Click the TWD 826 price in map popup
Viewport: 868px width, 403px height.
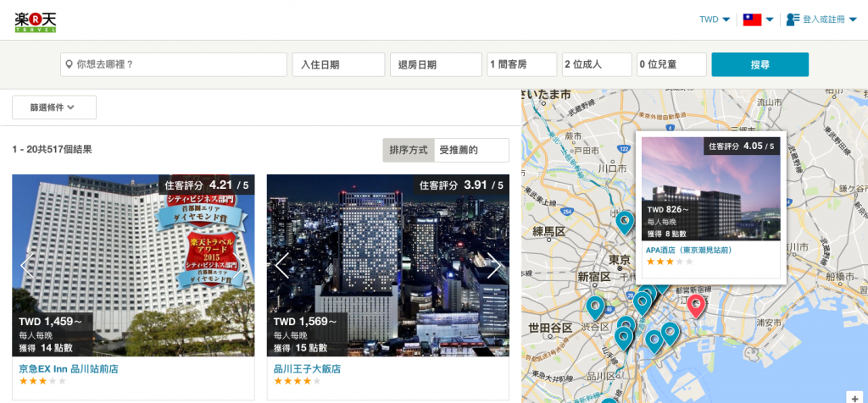668,209
